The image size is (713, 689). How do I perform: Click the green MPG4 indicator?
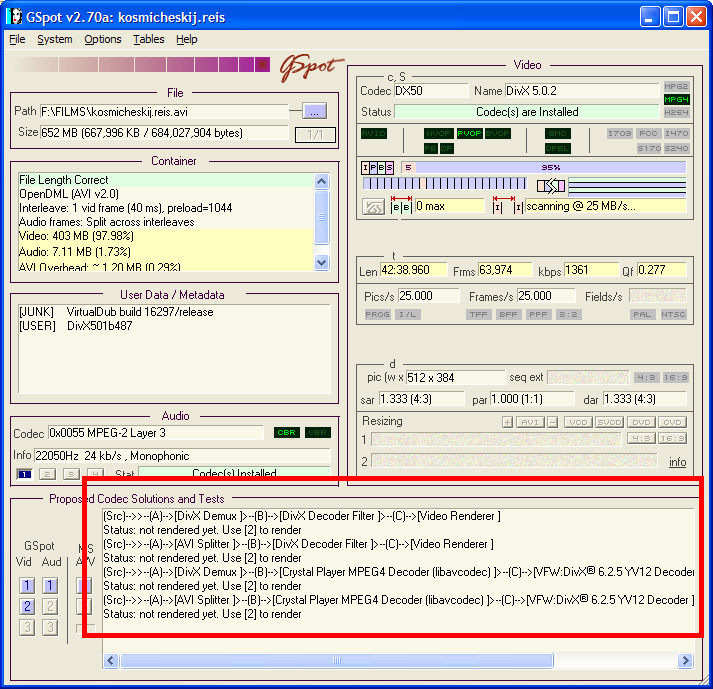[676, 99]
